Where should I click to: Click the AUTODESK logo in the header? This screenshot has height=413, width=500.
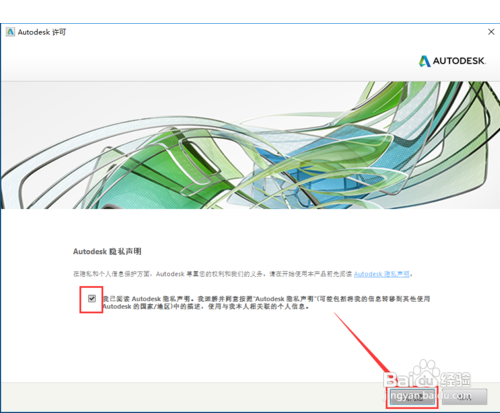452,61
